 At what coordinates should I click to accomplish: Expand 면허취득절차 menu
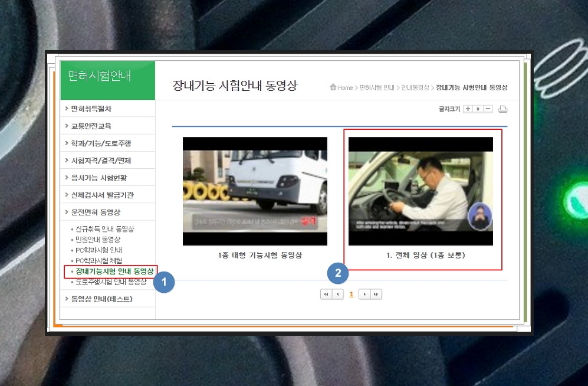coord(107,109)
